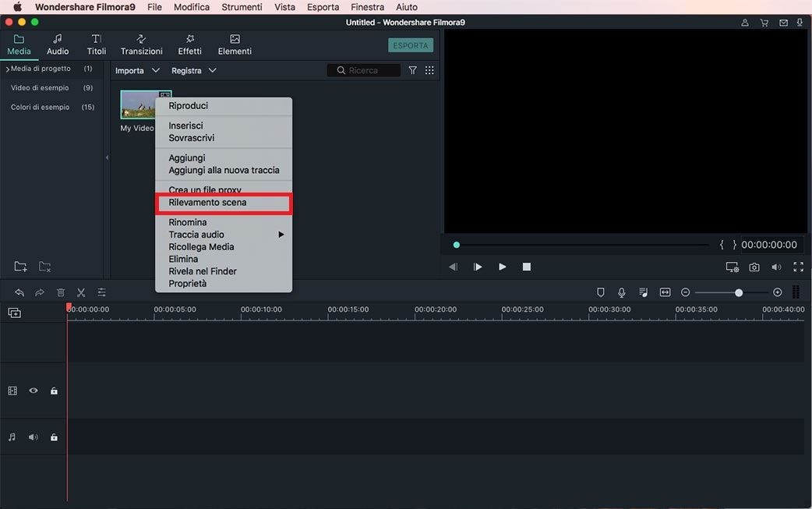Click the add track manager icon
Viewport: 812px width, 509px height.
15,313
